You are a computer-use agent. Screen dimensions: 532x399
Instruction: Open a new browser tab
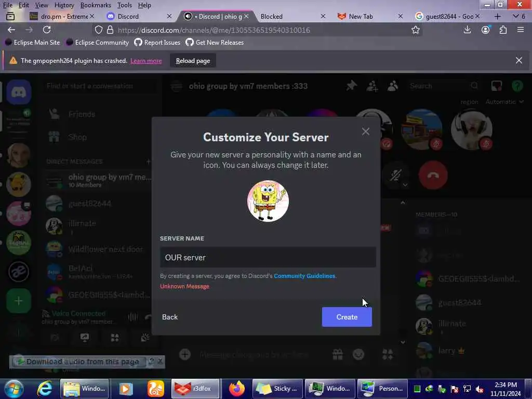click(x=497, y=16)
